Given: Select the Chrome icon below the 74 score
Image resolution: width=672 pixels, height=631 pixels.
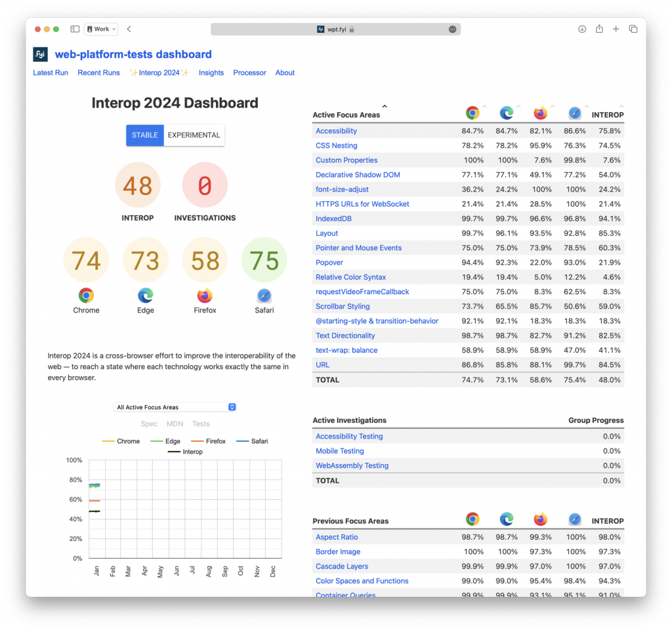Looking at the screenshot, I should click(x=86, y=296).
